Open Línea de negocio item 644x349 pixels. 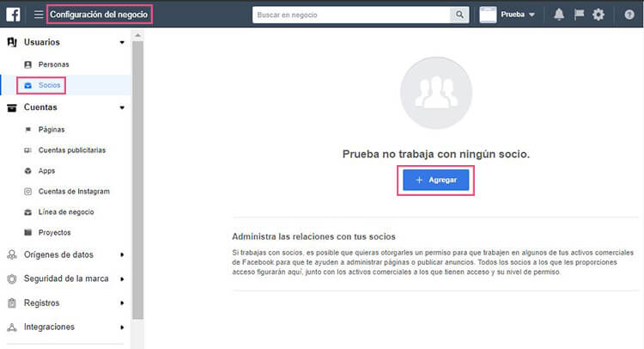[66, 211]
